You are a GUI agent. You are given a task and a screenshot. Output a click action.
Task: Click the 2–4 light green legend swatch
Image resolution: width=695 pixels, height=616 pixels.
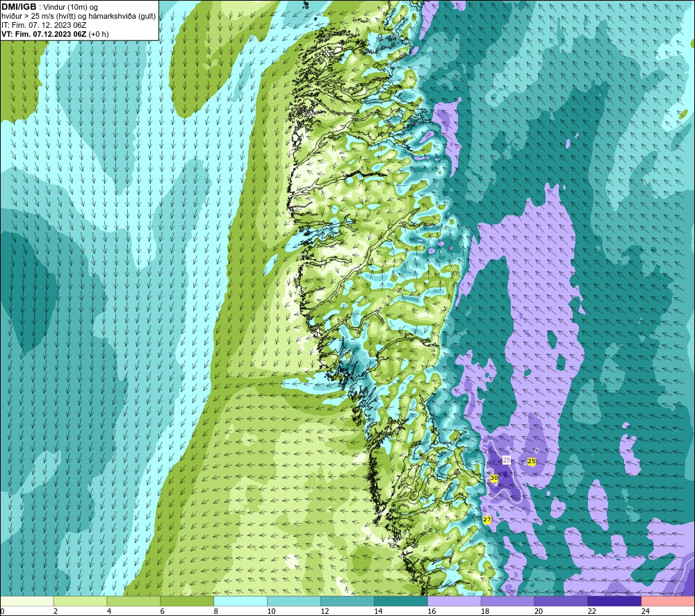[80, 601]
